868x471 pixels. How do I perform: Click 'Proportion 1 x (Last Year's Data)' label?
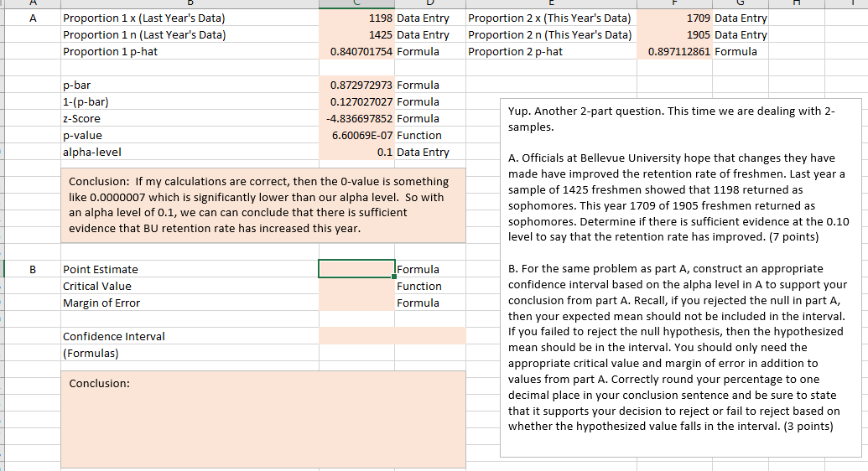(x=144, y=18)
